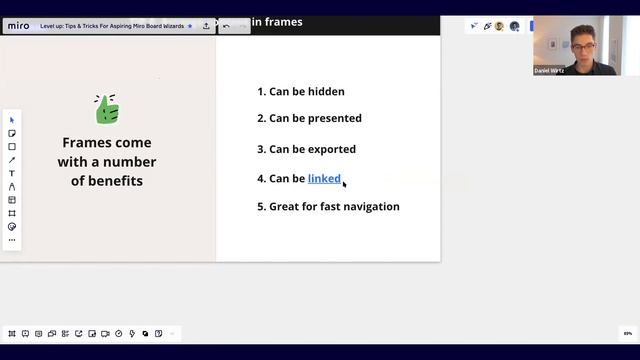The width and height of the screenshot is (640, 360).
Task: Open more tools via three dots
Action: [12, 240]
